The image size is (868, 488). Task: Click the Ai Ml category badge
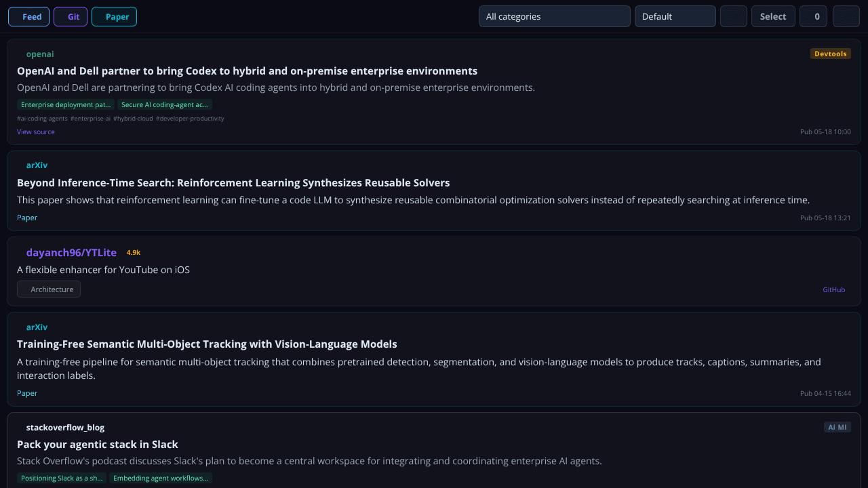(837, 427)
